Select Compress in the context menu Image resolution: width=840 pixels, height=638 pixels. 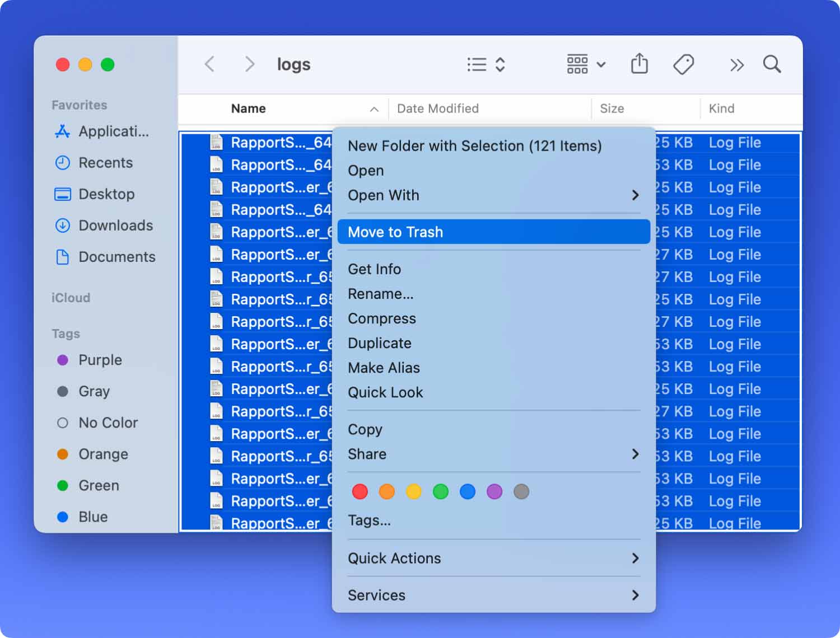(x=382, y=318)
